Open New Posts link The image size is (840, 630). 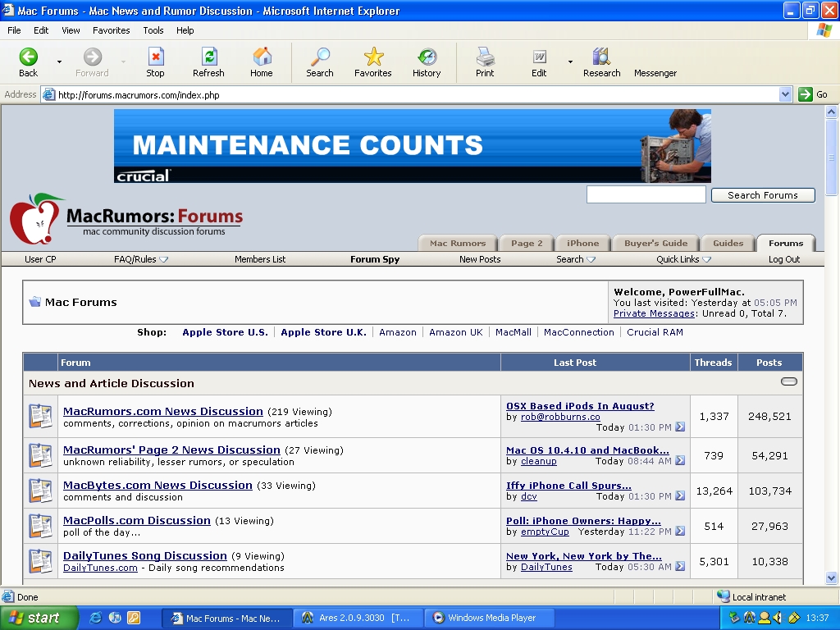coord(480,259)
